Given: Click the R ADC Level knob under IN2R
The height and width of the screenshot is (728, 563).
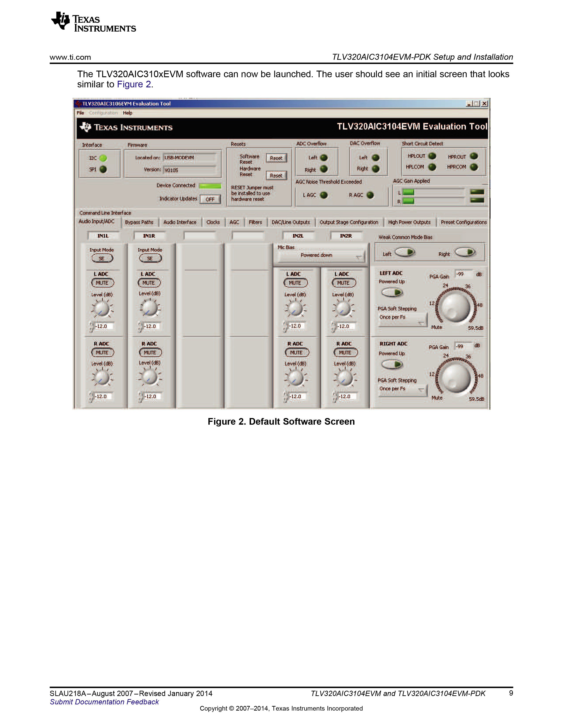Looking at the screenshot, I should (345, 378).
